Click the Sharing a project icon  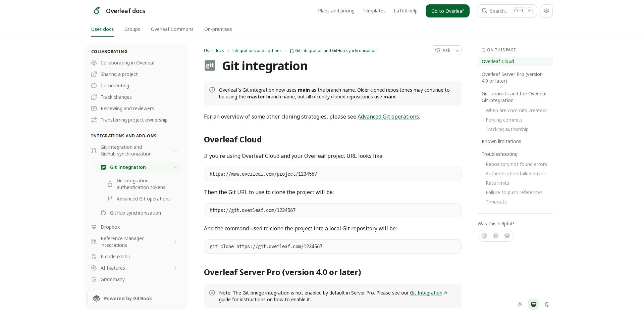tap(94, 74)
